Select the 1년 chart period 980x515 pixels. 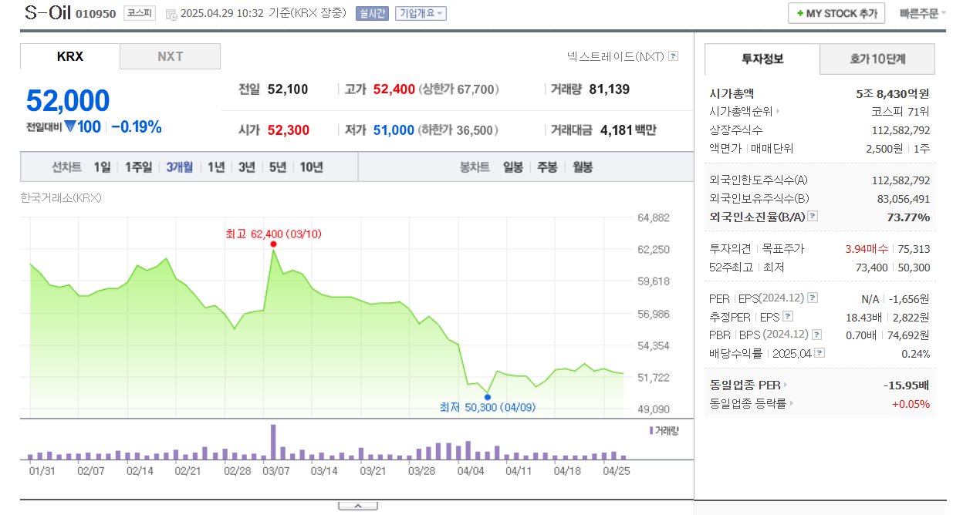[x=216, y=167]
